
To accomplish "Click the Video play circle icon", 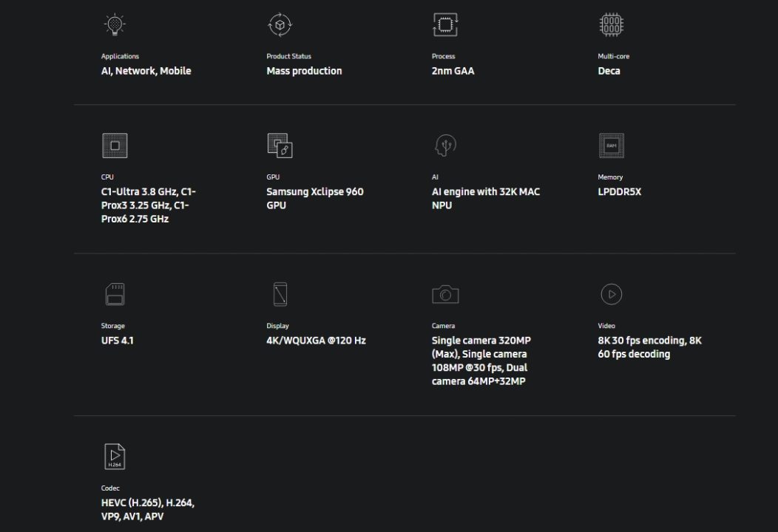I will click(x=611, y=294).
